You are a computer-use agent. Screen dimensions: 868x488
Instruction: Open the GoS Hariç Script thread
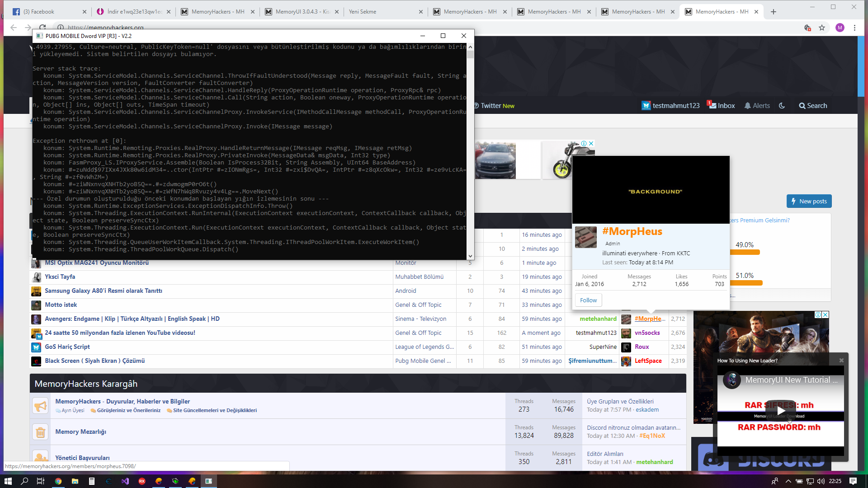tap(67, 347)
